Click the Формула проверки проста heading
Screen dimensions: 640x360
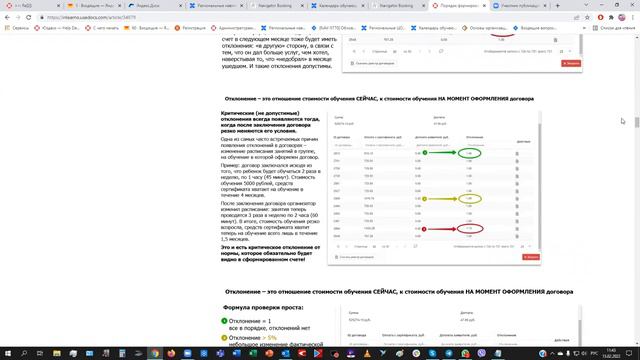click(263, 307)
